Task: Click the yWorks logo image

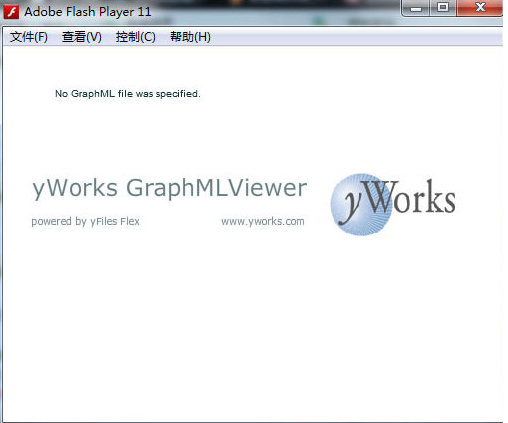Action: tap(393, 204)
